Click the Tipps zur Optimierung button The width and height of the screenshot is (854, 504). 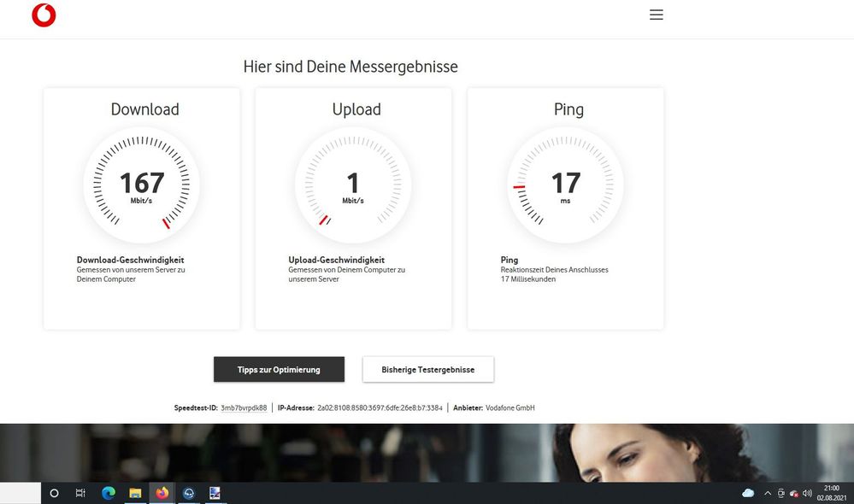(279, 370)
